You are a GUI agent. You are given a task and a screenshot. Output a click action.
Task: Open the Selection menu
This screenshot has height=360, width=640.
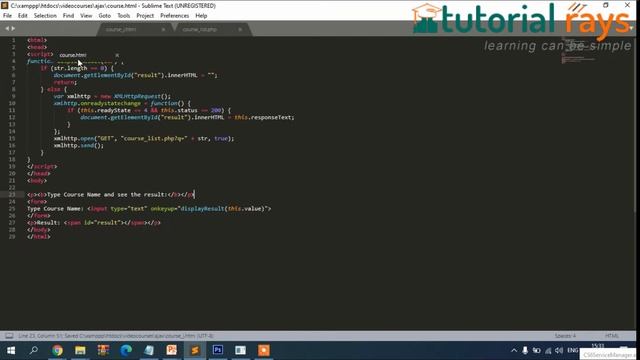click(45, 16)
